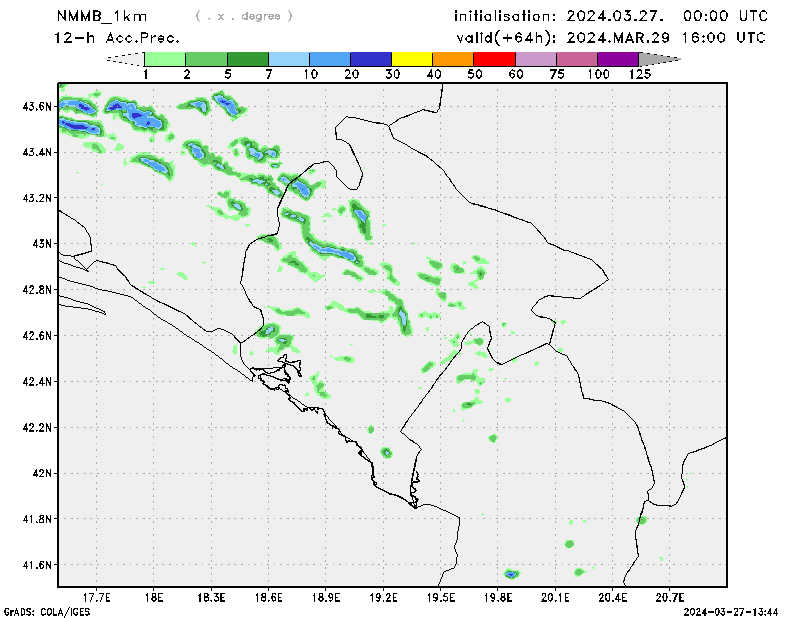Click the 2024.MAR.29 valid date
This screenshot has height=618, width=800.
[618, 38]
